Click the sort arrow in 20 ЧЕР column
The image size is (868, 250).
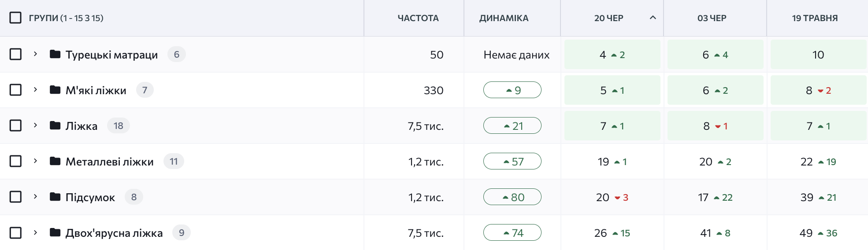pyautogui.click(x=653, y=18)
